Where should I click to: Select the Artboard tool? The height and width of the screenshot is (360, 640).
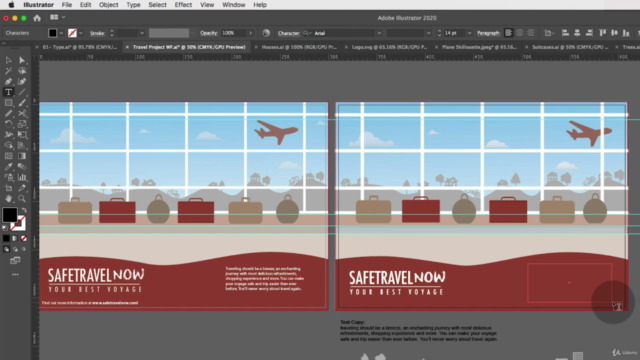(9, 188)
